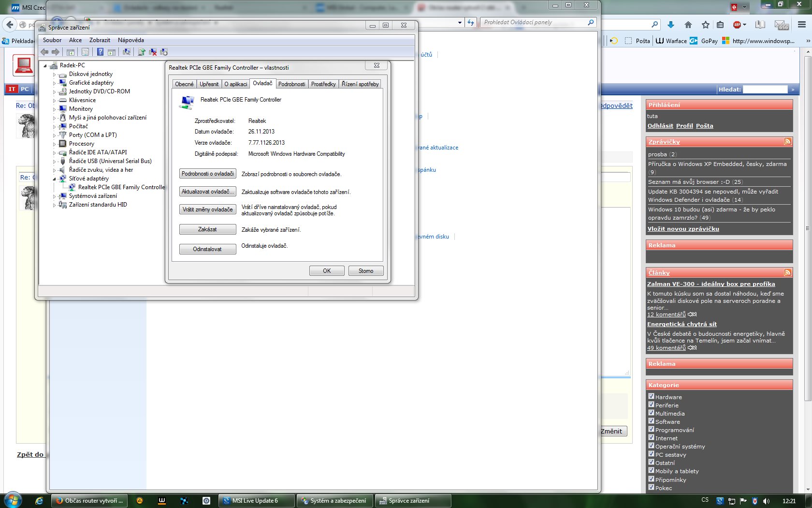The width and height of the screenshot is (812, 508).
Task: Open the Zobrazit menu in Device Manager
Action: (100, 40)
